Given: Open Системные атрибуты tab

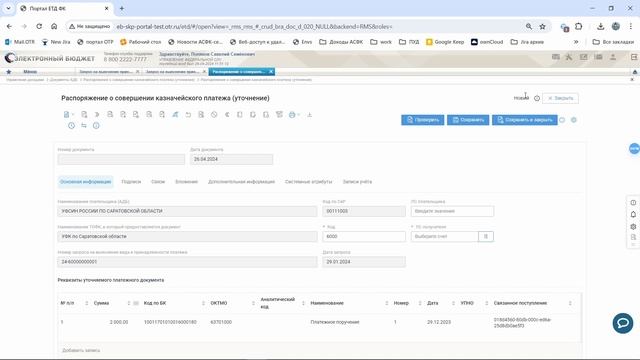Looking at the screenshot, I should [x=309, y=182].
